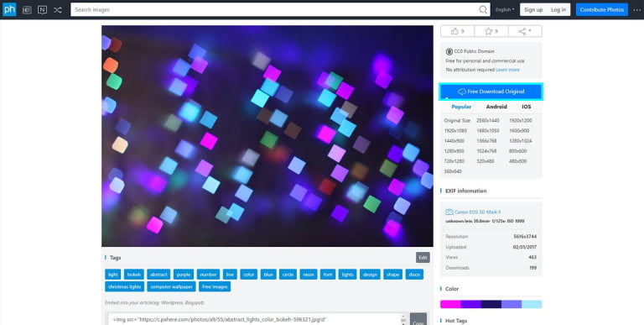Open the PxHere home logo
644x325 pixels.
[x=9, y=9]
